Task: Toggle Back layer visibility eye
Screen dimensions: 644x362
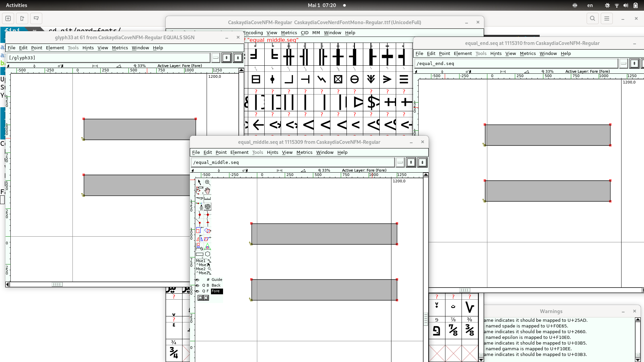Action: [x=197, y=285]
